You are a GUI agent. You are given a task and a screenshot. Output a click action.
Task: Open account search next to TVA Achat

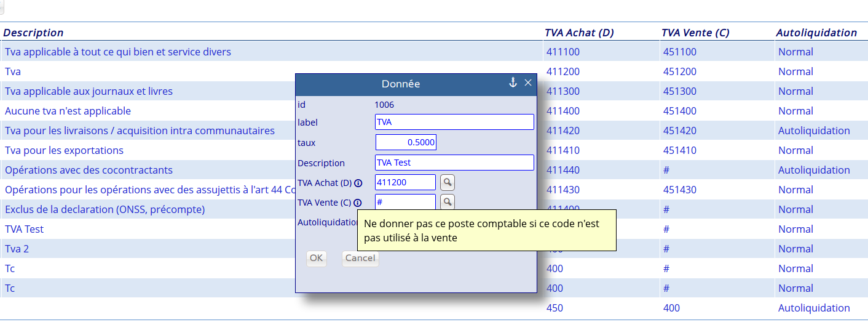point(448,182)
